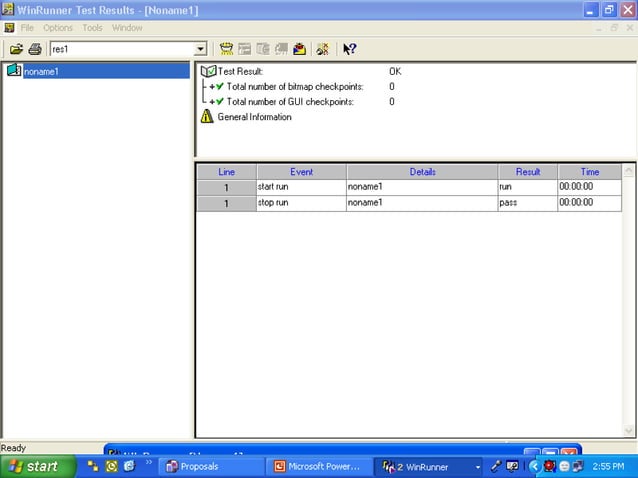This screenshot has width=638, height=478.
Task: Click the log table scroll up arrow
Action: pos(629,170)
